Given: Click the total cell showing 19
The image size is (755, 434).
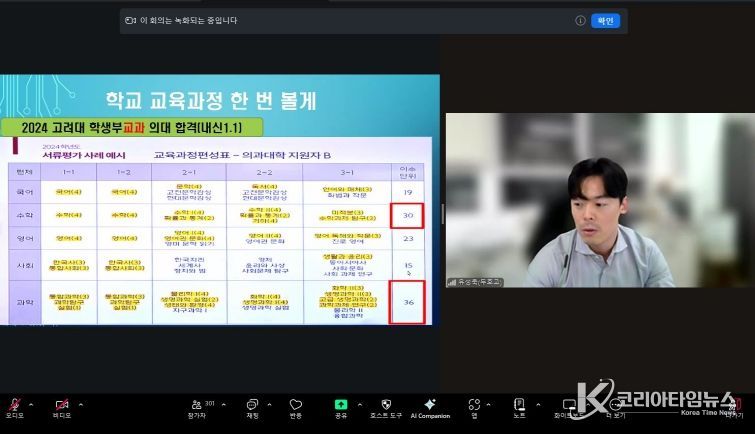Looking at the screenshot, I should [x=408, y=192].
